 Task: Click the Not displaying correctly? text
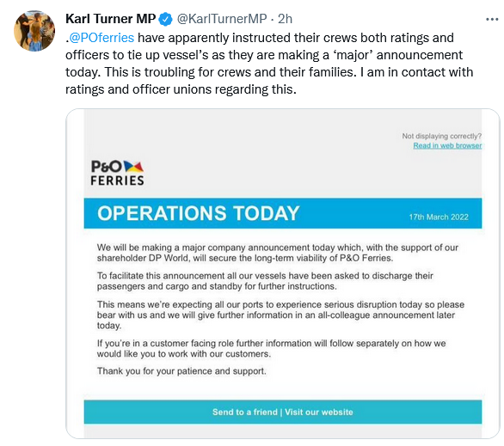[441, 136]
